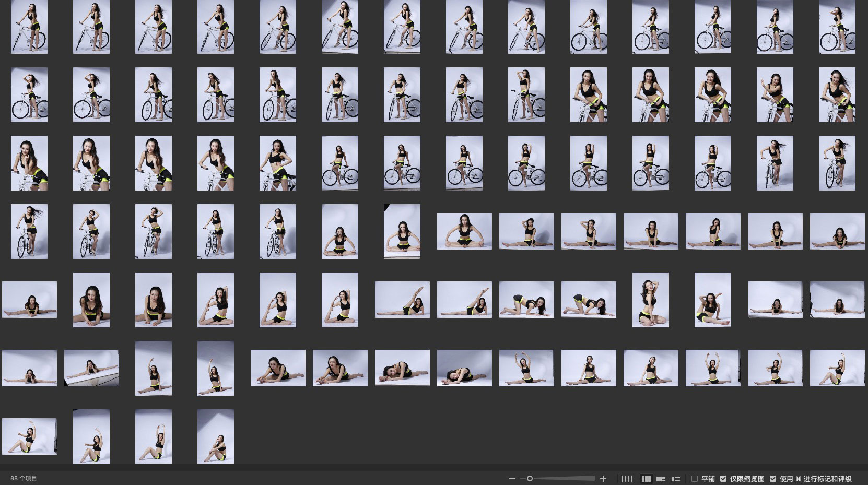Switch to details view icon

point(661,479)
